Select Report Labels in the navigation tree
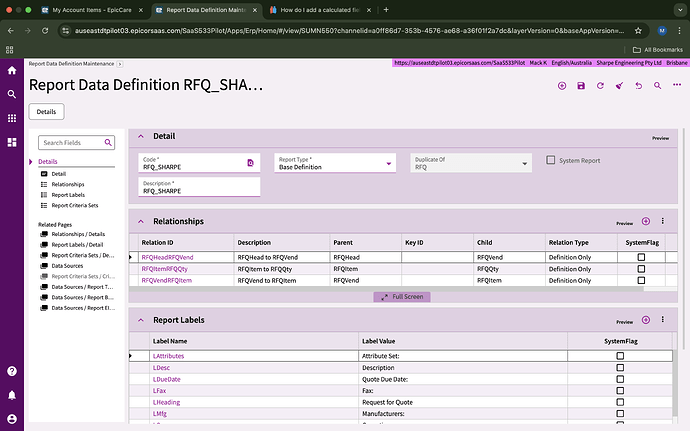This screenshot has height=431, width=690. point(68,195)
